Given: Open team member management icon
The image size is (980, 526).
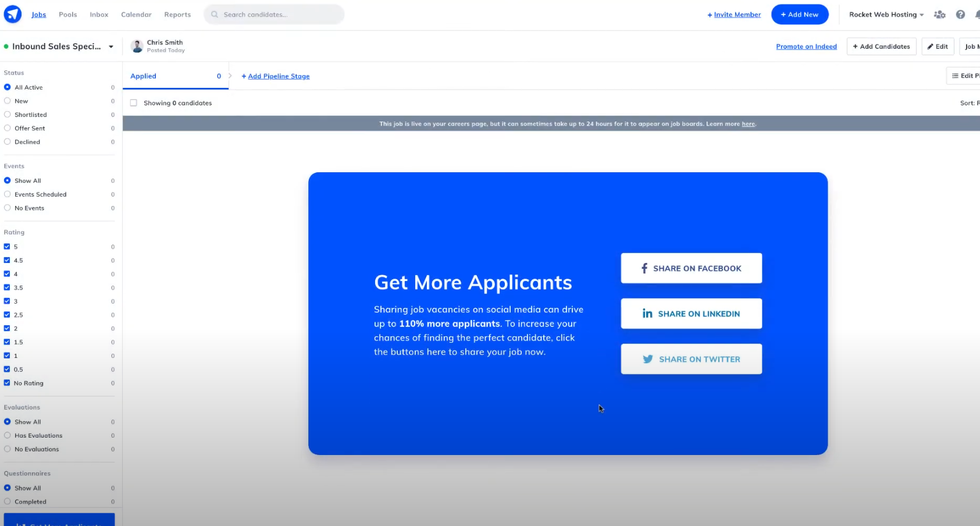Looking at the screenshot, I should coord(940,14).
